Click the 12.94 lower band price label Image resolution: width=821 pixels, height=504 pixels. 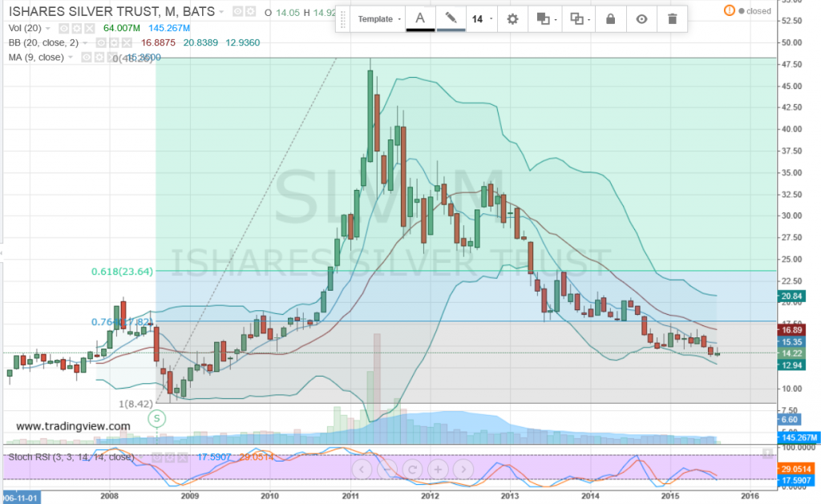pyautogui.click(x=791, y=365)
